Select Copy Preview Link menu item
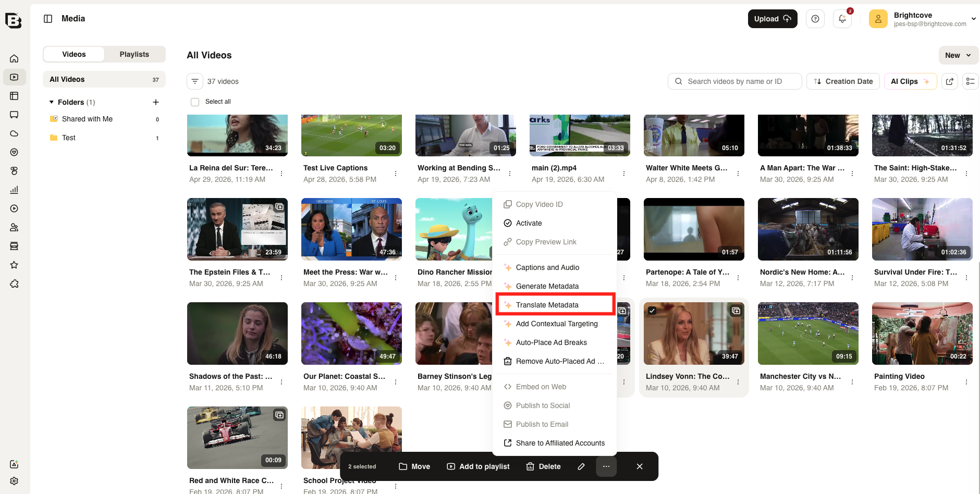The width and height of the screenshot is (980, 494). [555, 242]
